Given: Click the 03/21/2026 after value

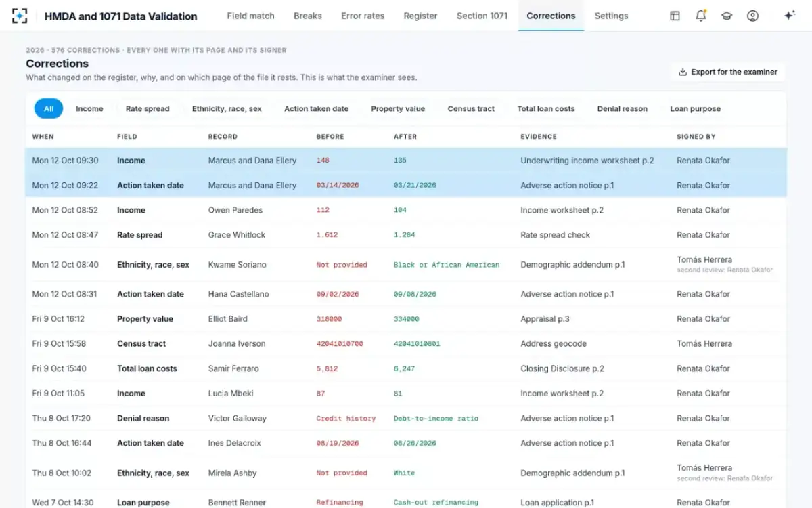Looking at the screenshot, I should pos(415,186).
